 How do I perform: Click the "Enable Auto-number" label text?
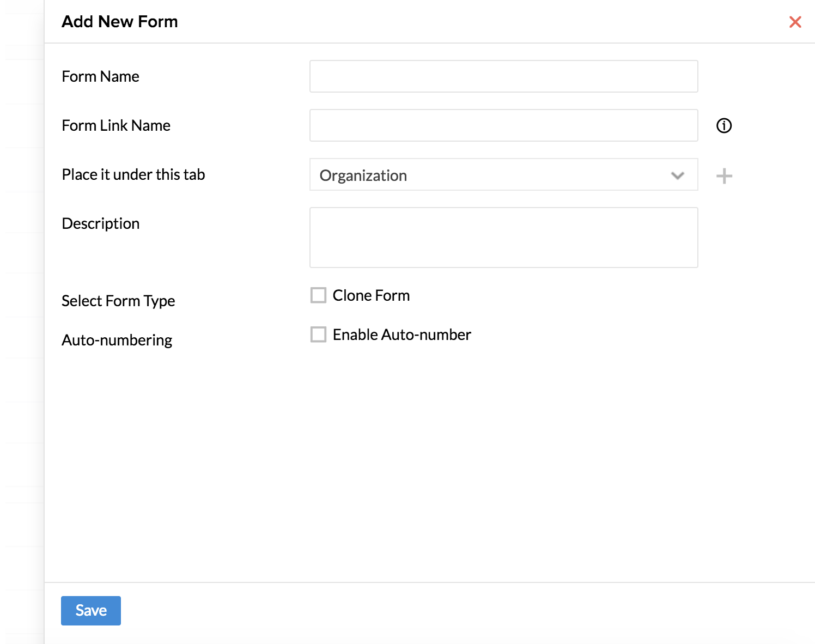[x=402, y=335]
